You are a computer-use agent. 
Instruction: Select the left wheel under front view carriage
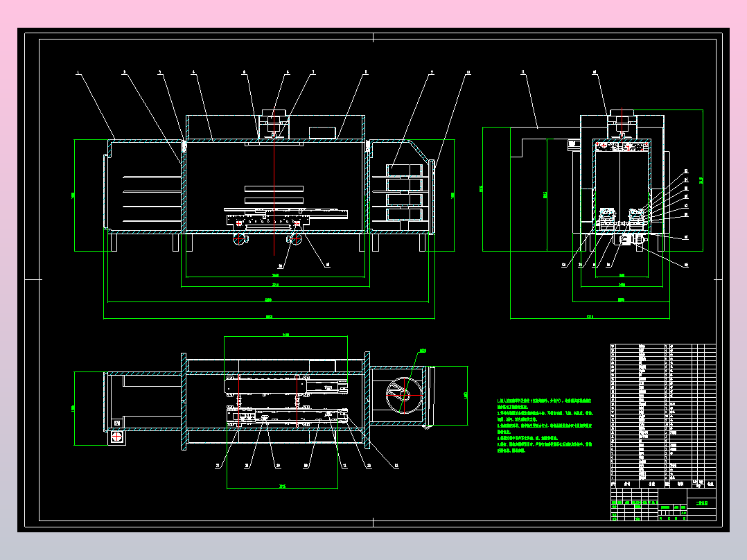[240, 238]
